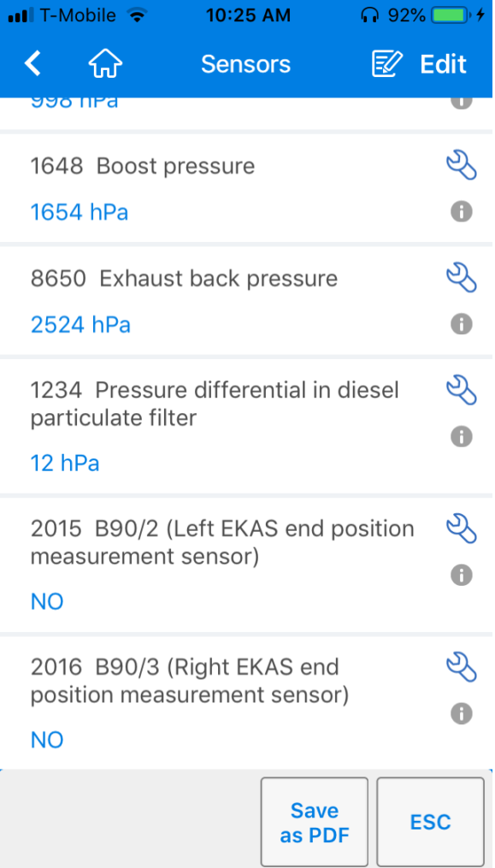This screenshot has height=868, width=495.
Task: Click the Edit button in header
Action: tap(419, 64)
